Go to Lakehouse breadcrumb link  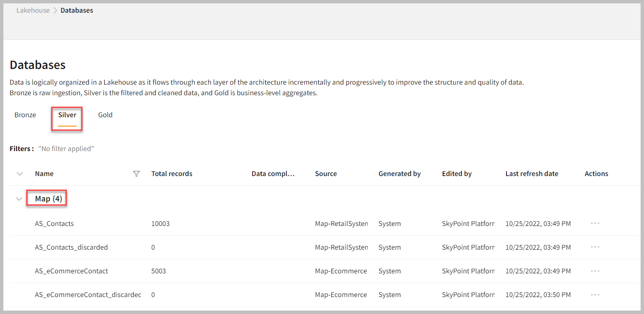(x=33, y=11)
